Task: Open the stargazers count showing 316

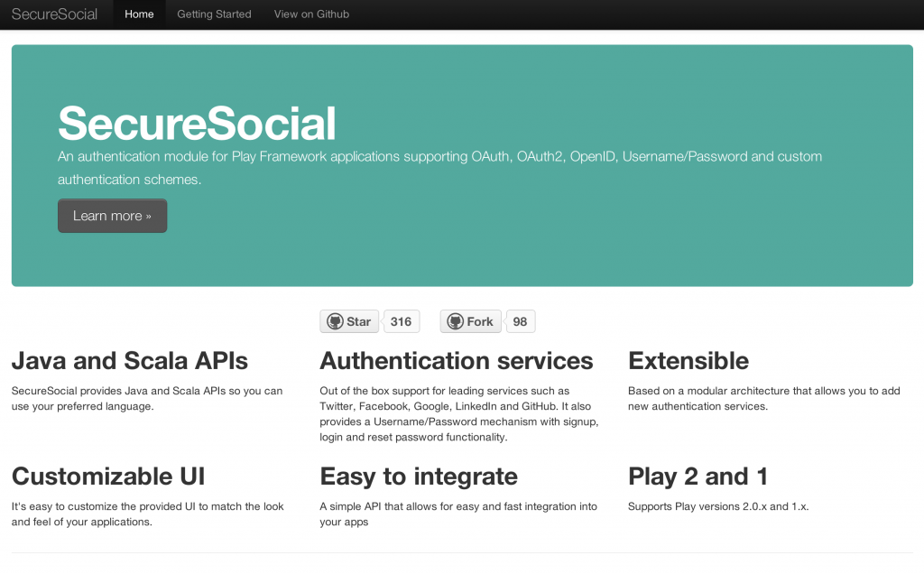Action: (402, 322)
